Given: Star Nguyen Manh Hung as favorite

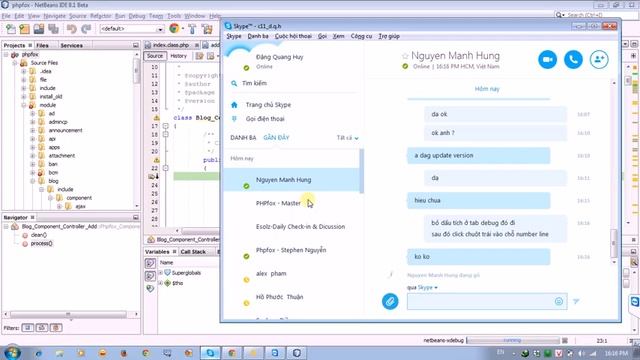Looking at the screenshot, I should point(405,56).
